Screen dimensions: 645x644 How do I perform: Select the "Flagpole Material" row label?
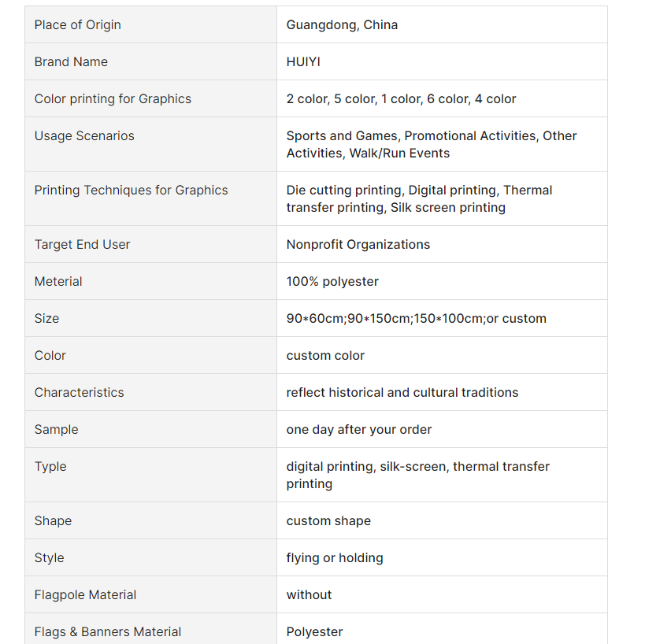click(x=85, y=595)
